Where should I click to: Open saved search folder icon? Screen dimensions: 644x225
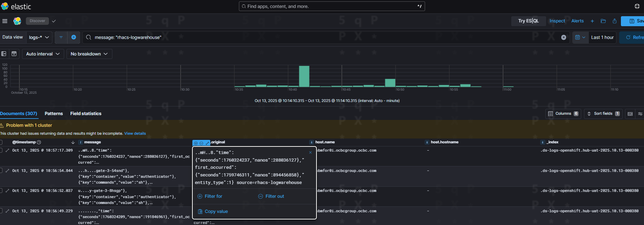point(603,21)
